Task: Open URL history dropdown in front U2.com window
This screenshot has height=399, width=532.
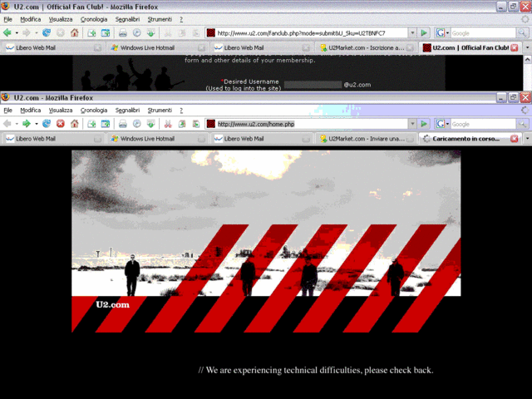Action: pos(412,124)
